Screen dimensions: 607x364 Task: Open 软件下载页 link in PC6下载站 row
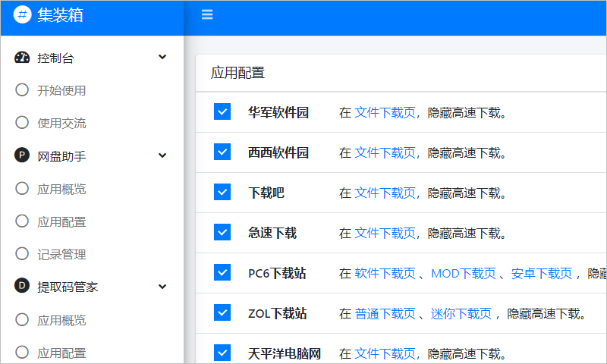click(x=385, y=274)
